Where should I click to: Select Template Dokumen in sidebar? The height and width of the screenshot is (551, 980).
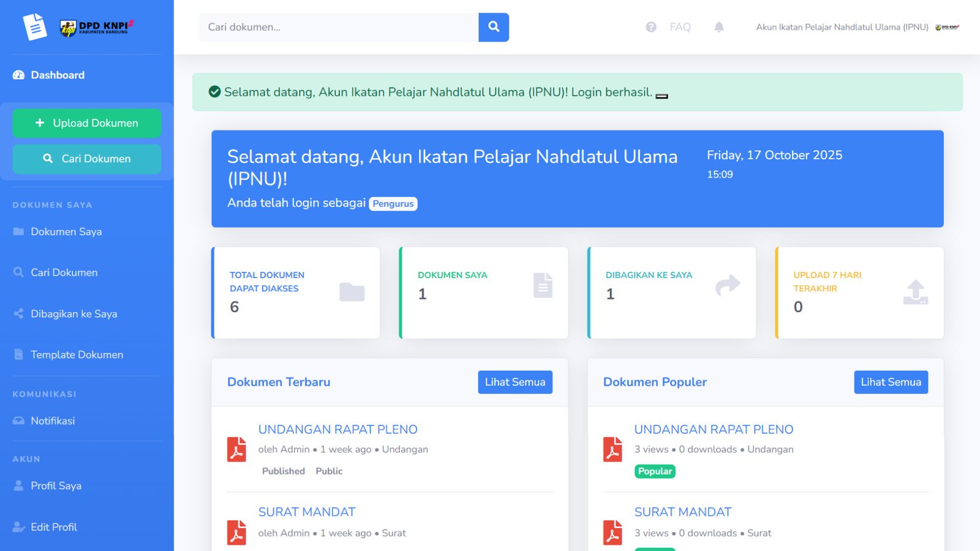coord(77,354)
